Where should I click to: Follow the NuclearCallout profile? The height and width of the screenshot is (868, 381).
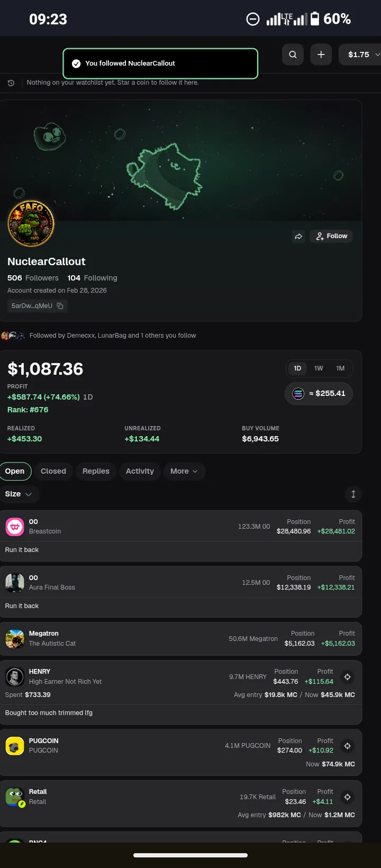(x=332, y=236)
